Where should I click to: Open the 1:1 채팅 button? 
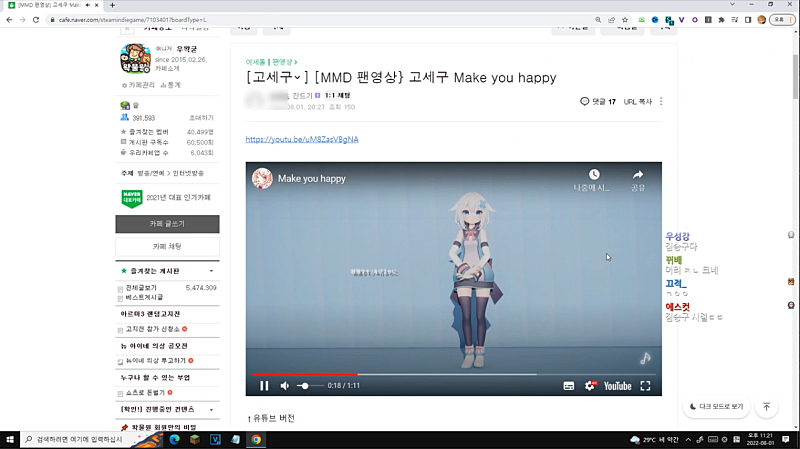click(337, 95)
